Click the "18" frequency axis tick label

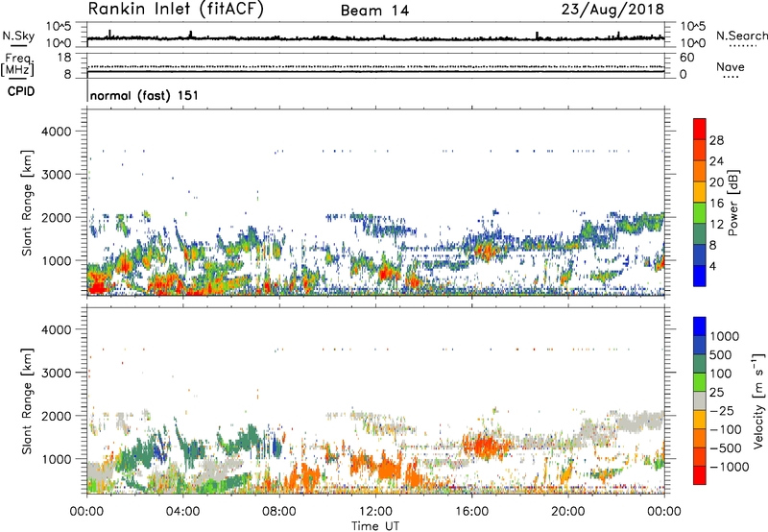(64, 58)
